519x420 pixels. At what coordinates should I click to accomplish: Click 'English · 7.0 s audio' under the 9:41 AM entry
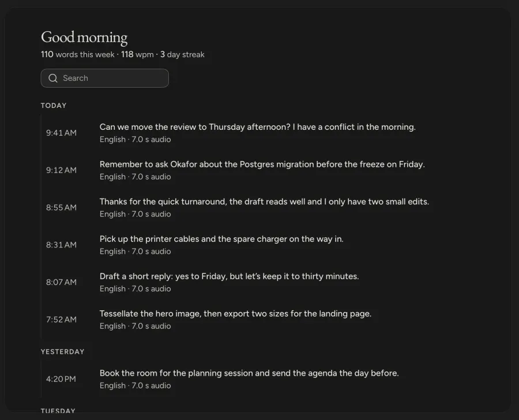[x=135, y=140]
